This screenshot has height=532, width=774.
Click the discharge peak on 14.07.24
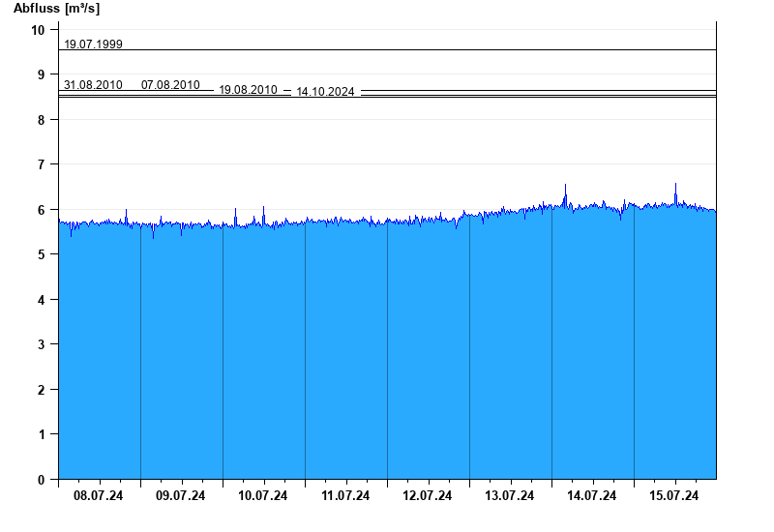[565, 186]
